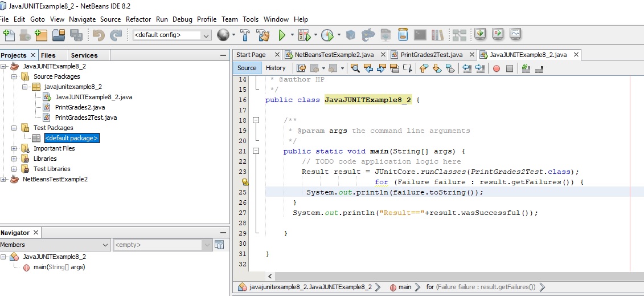This screenshot has height=296, width=644.
Task: Start macro recording with red circle
Action: click(497, 68)
